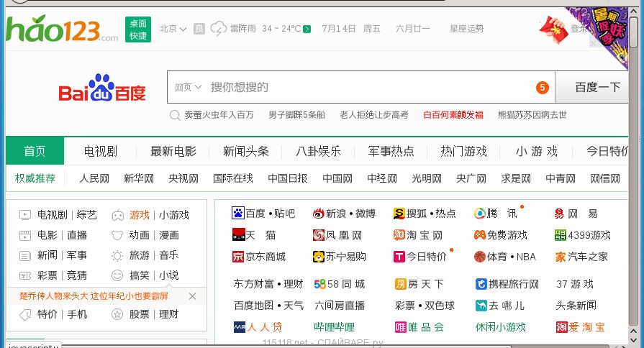Click the Ctrip travel icon
The width and height of the screenshot is (644, 348).
(x=481, y=284)
